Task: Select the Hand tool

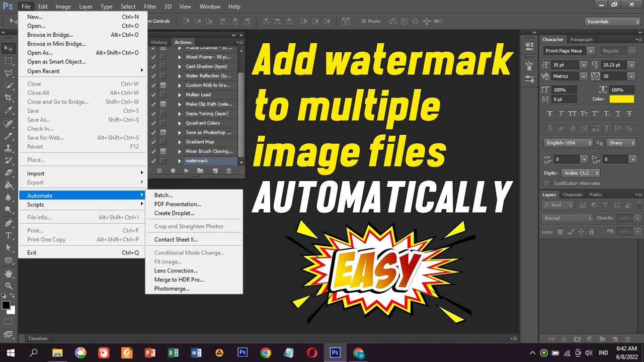Action: click(9, 274)
